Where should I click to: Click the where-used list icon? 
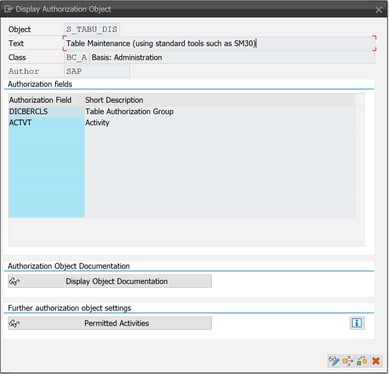coord(348,361)
